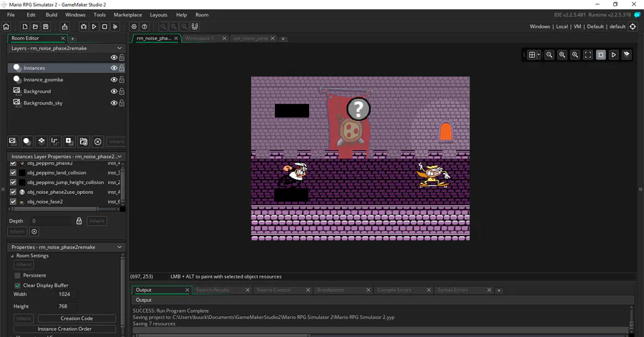Open a project with folder icon
Image resolution: width=644 pixels, height=337 pixels.
(35, 26)
